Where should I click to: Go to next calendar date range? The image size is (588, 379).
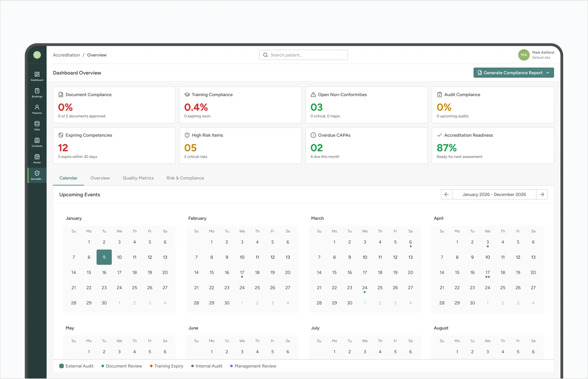click(x=542, y=194)
